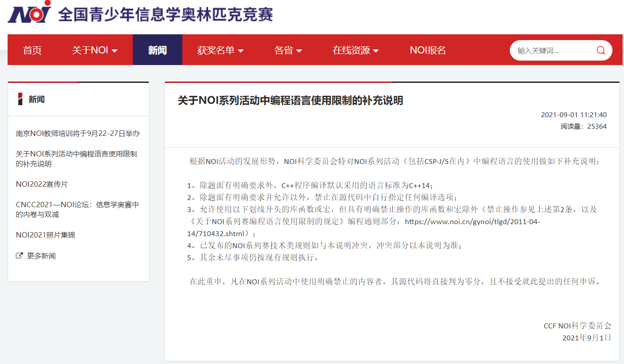624x364 pixels.
Task: Click the date 2021年9月1日 at bottom
Action: tap(587, 338)
